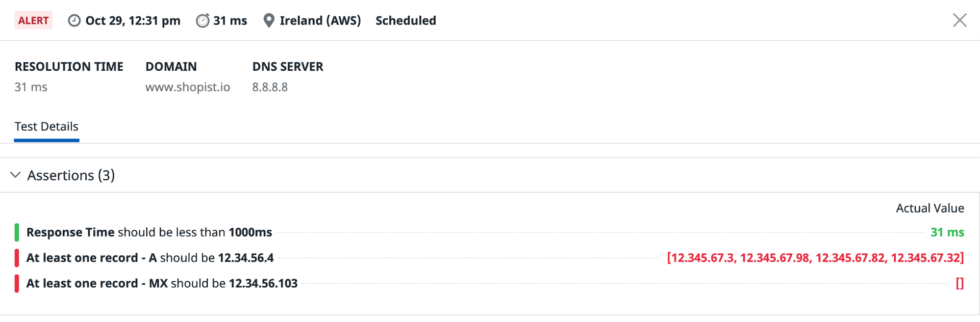980x322 pixels.
Task: Click the green status bar beside Response Time assertion
Action: (18, 232)
